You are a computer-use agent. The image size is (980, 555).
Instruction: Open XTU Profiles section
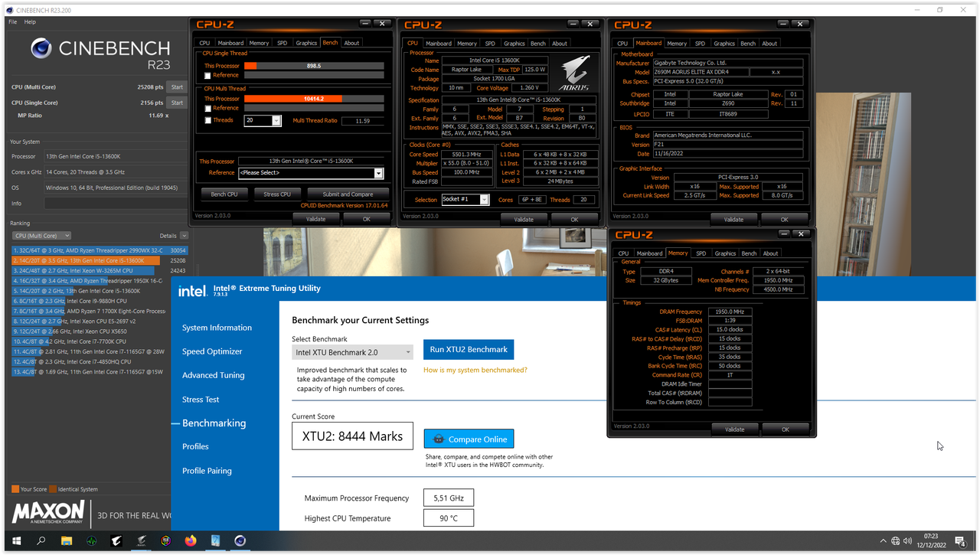click(x=195, y=446)
